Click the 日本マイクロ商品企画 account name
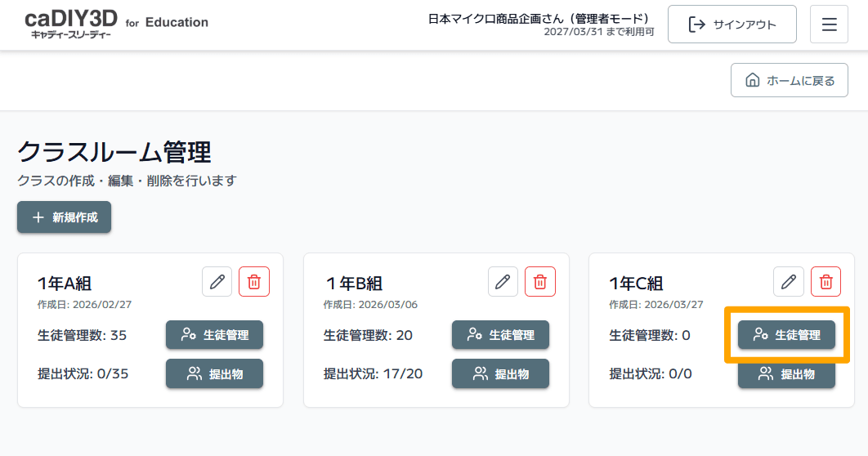Screen dimensions: 868x456 (539, 18)
